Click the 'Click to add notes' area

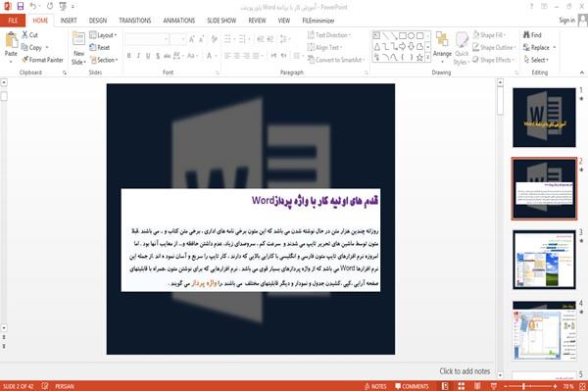pos(465,371)
